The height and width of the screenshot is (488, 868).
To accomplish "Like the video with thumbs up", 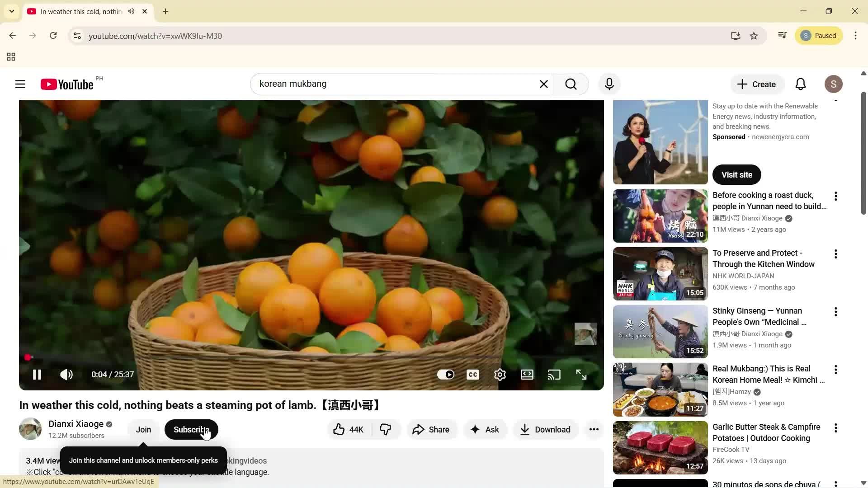I will point(347,429).
